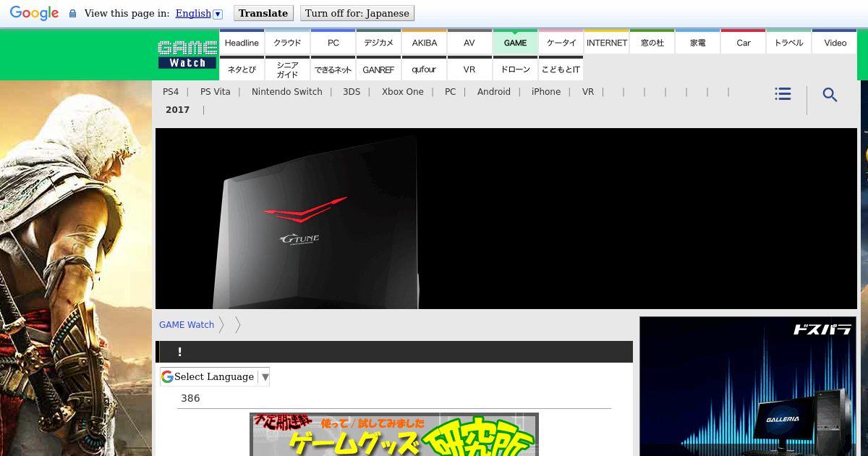Open the Headline tab

[242, 42]
